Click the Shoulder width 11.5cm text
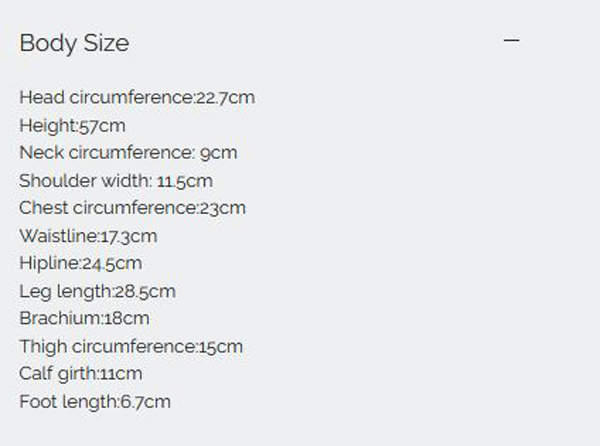The height and width of the screenshot is (446, 600). (116, 181)
